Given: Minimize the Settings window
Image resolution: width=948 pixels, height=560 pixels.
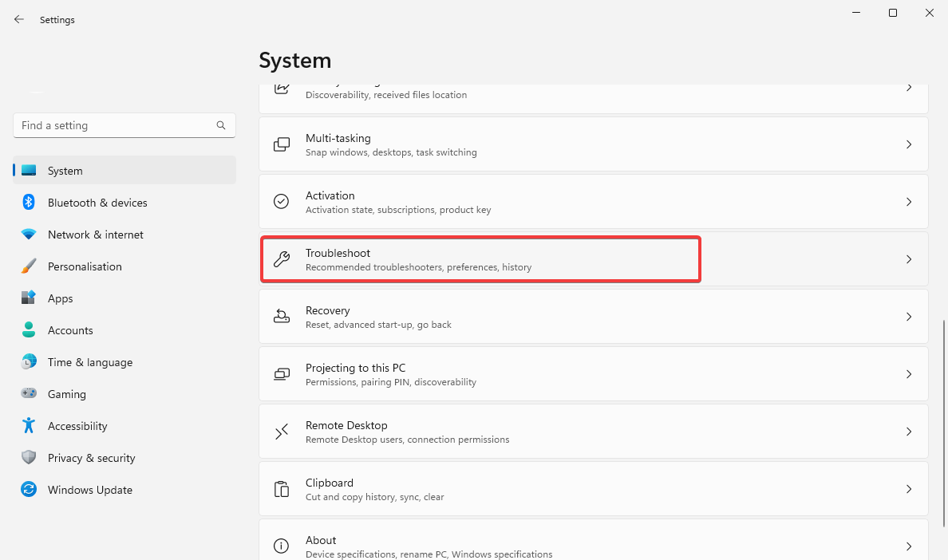Looking at the screenshot, I should tap(856, 13).
